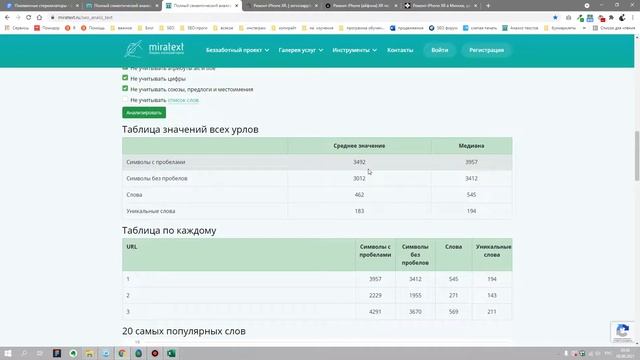Open the Windows Start menu
Image resolution: width=640 pixels, height=360 pixels.
8,353
